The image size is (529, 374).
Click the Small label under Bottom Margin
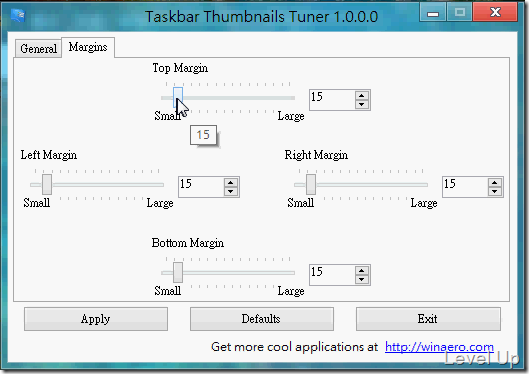168,290
